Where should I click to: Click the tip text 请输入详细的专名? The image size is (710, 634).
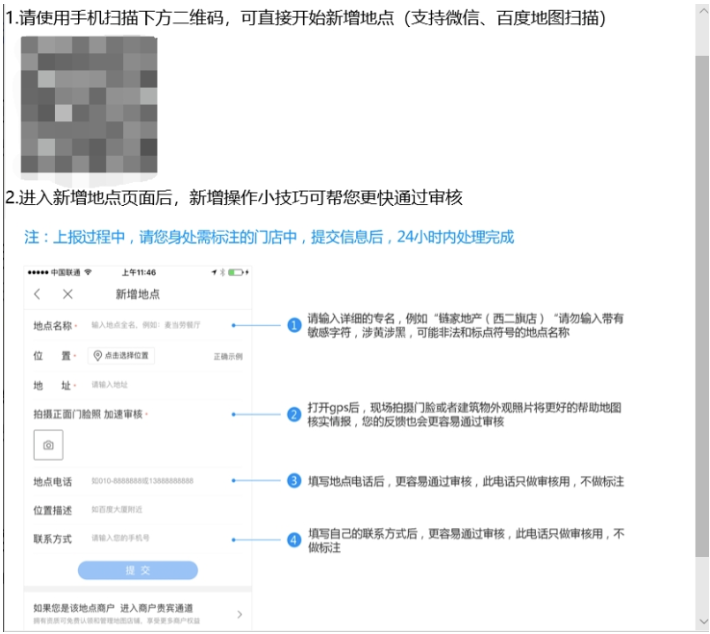click(x=466, y=325)
